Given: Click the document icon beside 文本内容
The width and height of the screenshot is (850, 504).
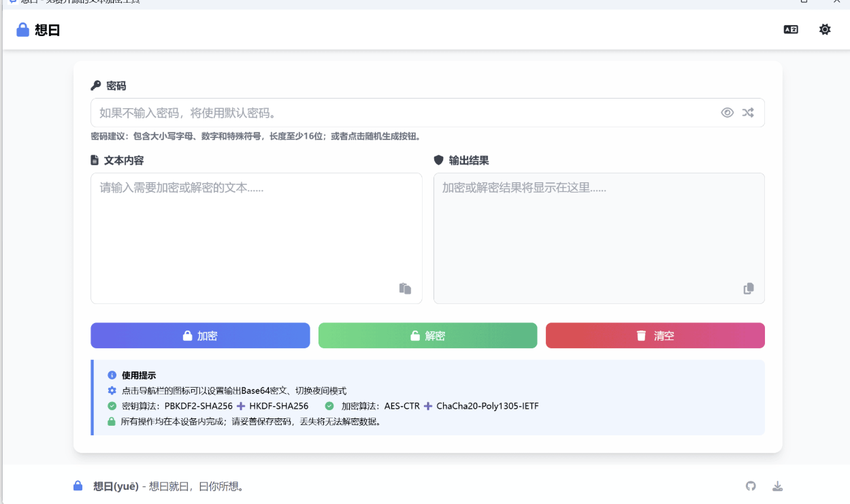Looking at the screenshot, I should coord(94,160).
